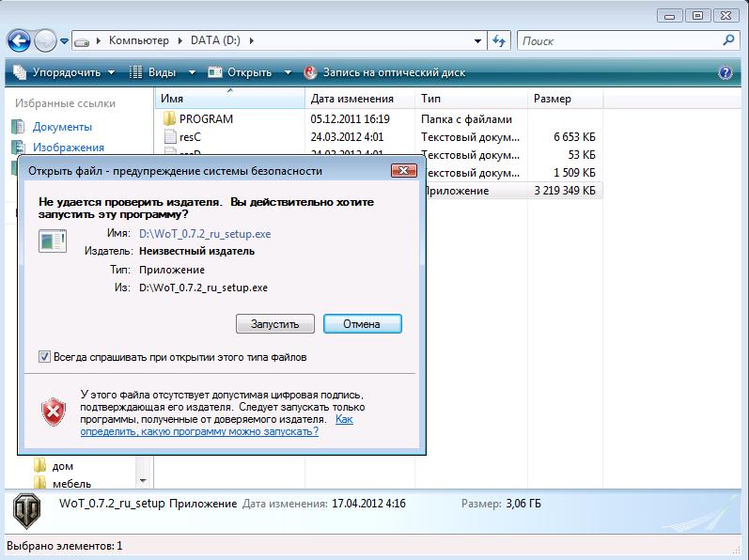Screen dimensions: 749x560
Task: Toggle Всегда спрашивать при открытии checkbox
Action: tap(44, 357)
